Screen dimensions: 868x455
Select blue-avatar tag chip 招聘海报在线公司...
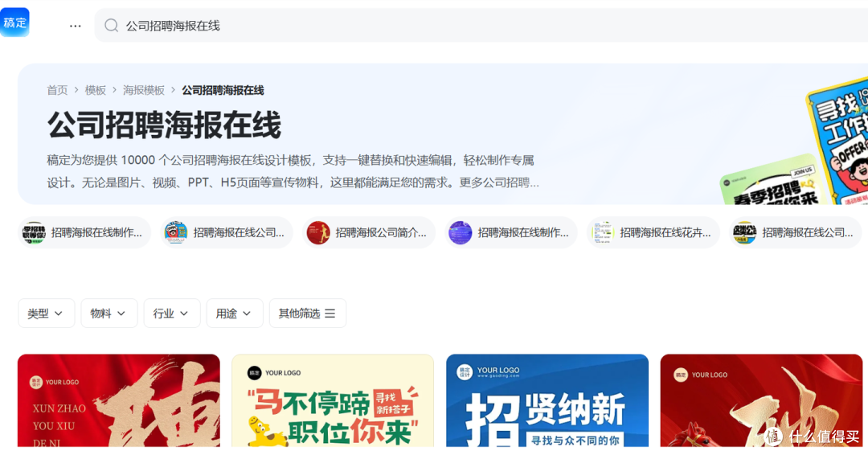pyautogui.click(x=227, y=232)
